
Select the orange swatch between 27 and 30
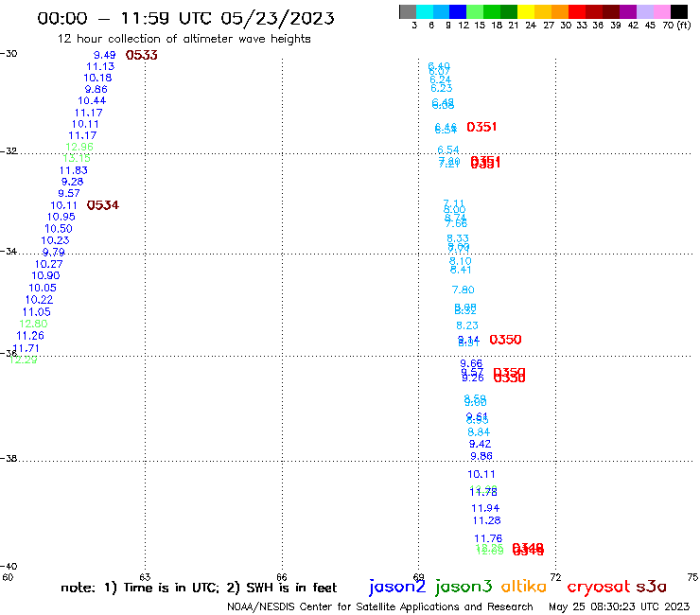click(x=559, y=11)
